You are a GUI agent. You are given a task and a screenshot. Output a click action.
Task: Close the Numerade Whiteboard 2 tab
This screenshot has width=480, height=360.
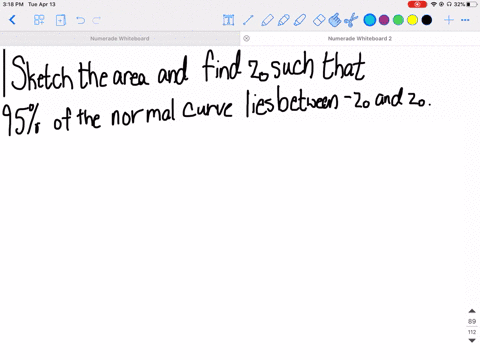click(x=246, y=38)
